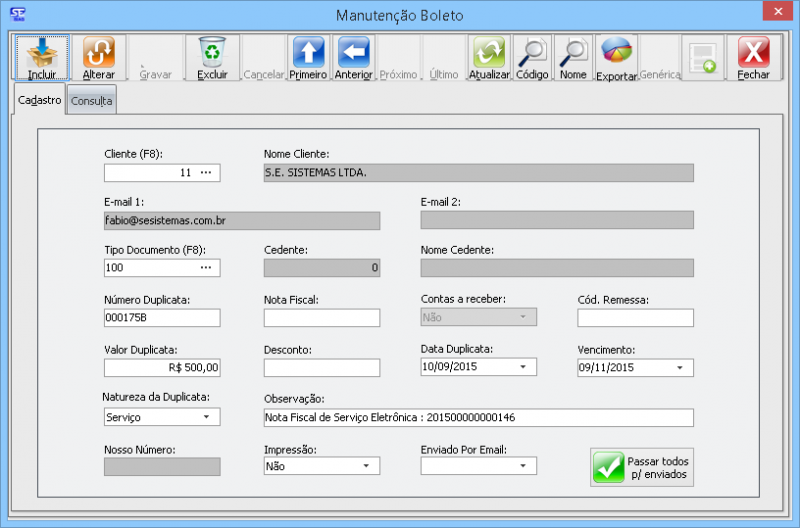Open the Impressão dropdown
This screenshot has width=800, height=528.
pos(366,466)
